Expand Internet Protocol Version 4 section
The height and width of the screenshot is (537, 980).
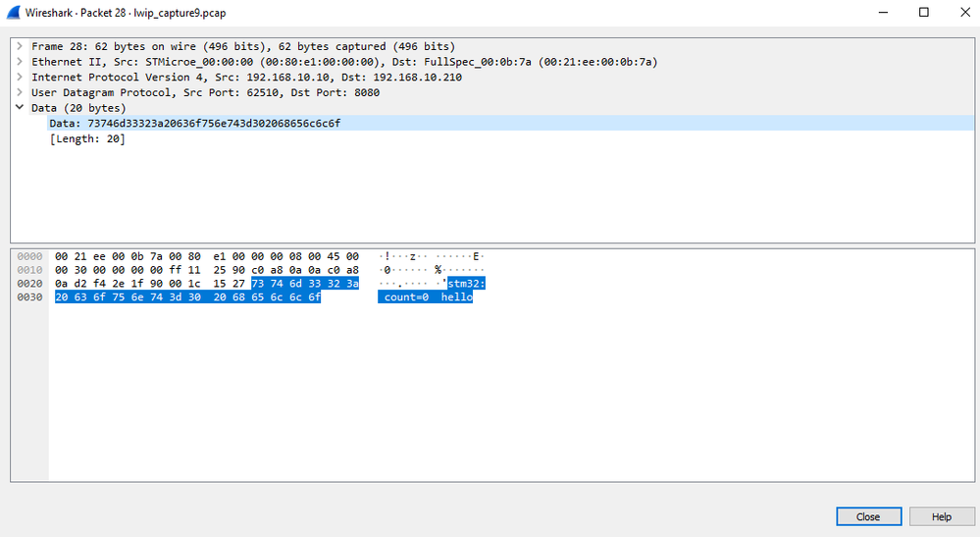[x=20, y=77]
